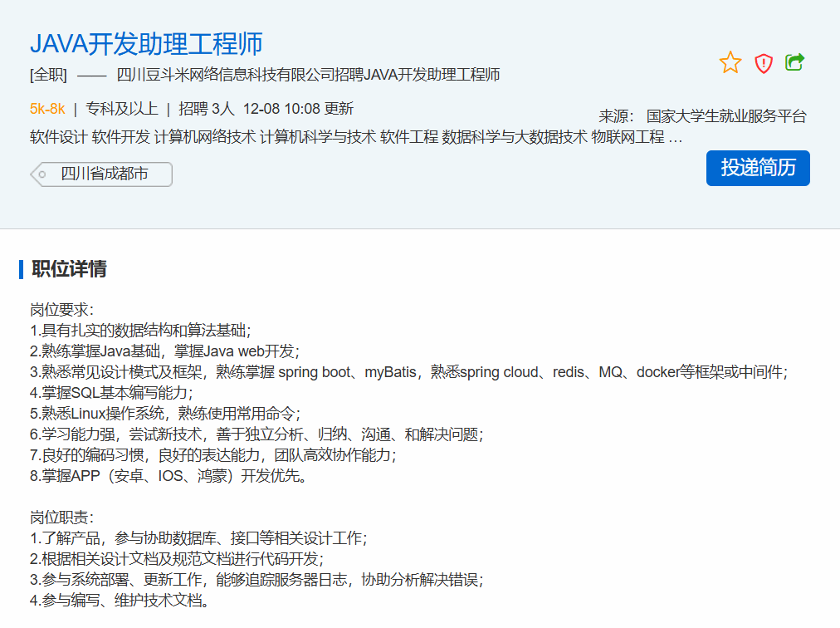Viewport: 840px width, 628px height.
Task: Click the 计算机科学与技术 keyword
Action: (x=318, y=137)
